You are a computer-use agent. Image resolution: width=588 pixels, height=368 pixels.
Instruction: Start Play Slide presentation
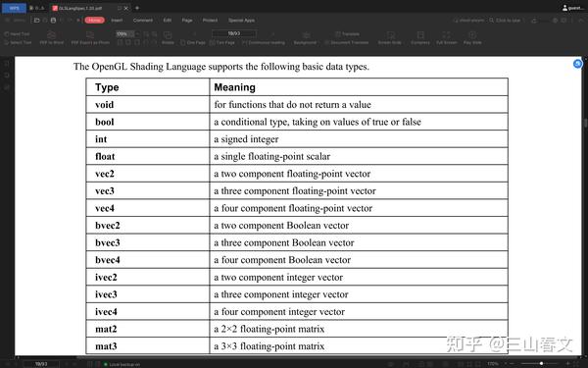pos(472,37)
